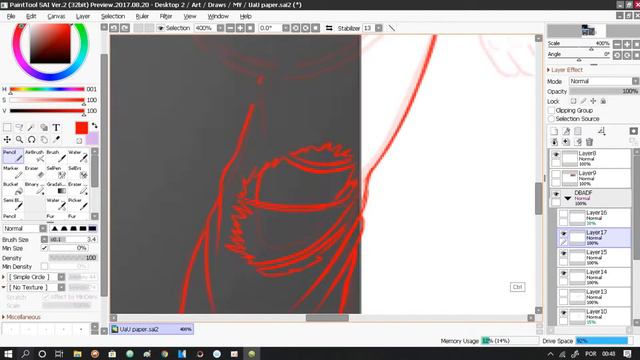This screenshot has height=360, width=640.
Task: Hide the DBADF folder
Action: (556, 194)
